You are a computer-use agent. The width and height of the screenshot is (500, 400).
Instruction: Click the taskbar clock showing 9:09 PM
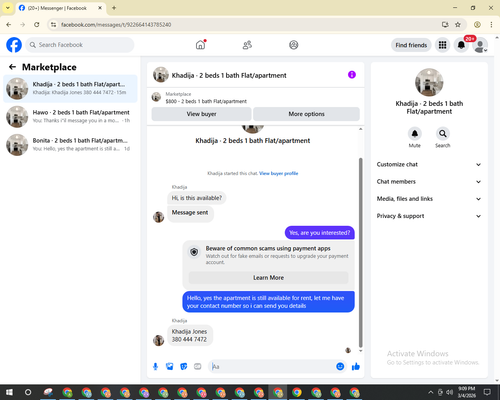(466, 392)
